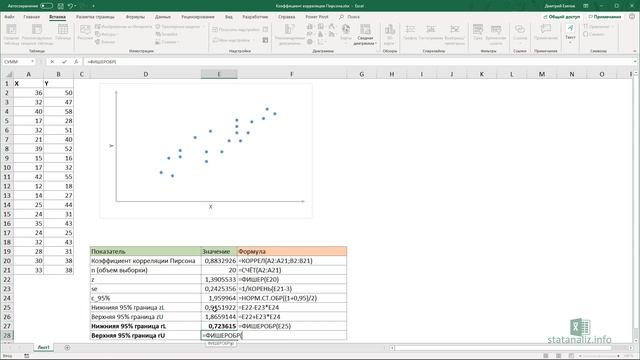Open the Customize Quick Access Toolbar dropdown
Image resolution: width=640 pixels, height=360 pixels.
[x=93, y=6]
